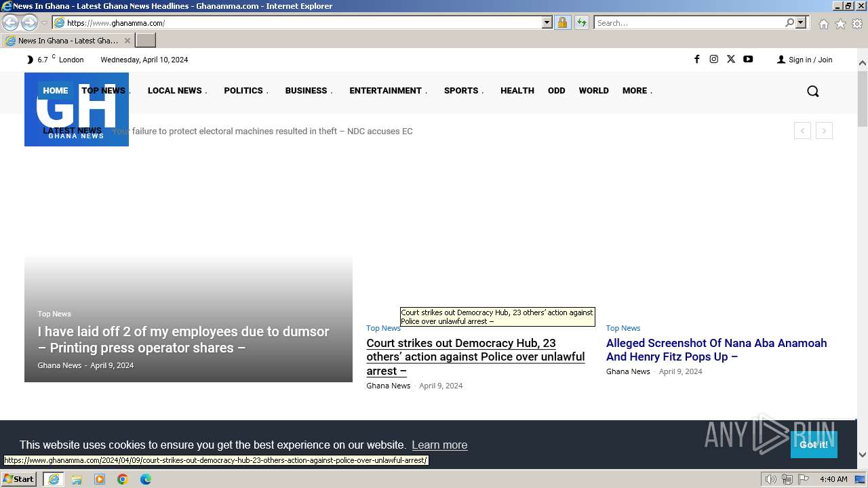Viewport: 868px width, 488px height.
Task: Click the address bar URL field
Action: click(303, 22)
